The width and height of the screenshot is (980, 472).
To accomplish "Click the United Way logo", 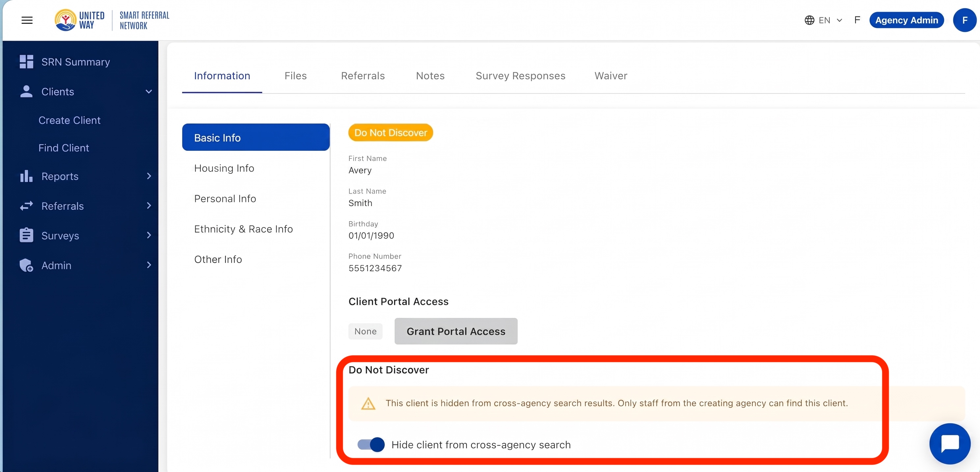I will [79, 20].
